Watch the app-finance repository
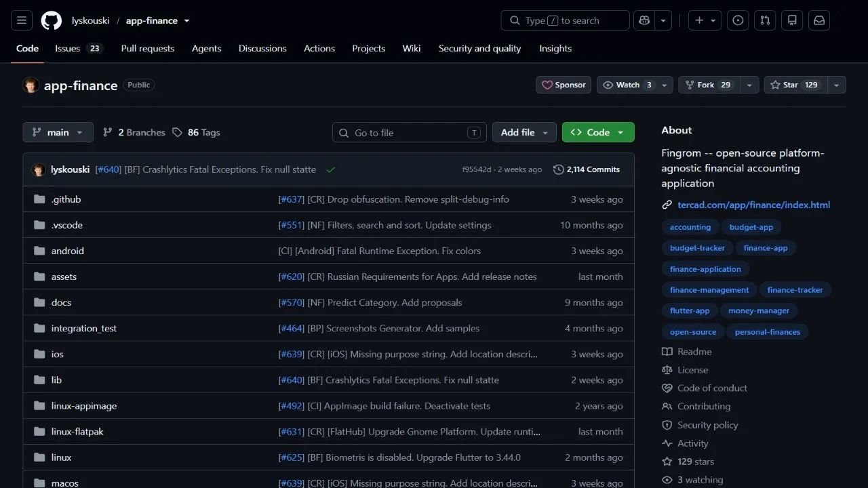 point(628,85)
